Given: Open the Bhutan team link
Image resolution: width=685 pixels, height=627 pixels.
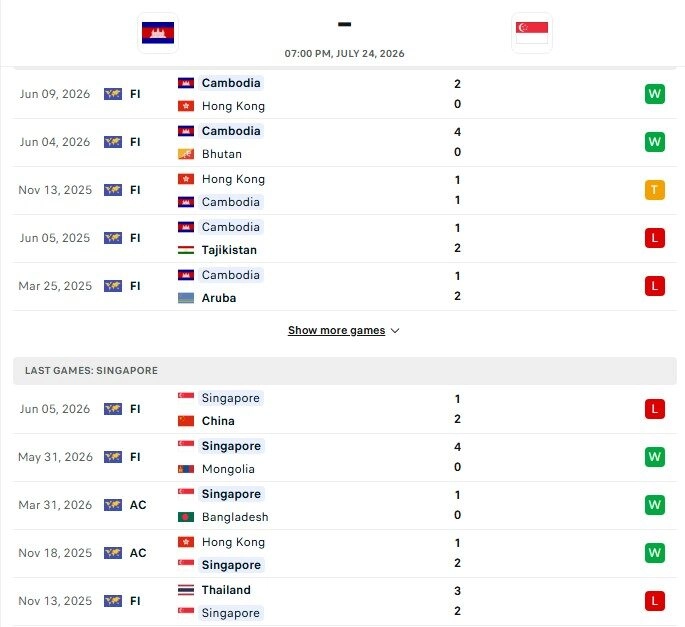Looking at the screenshot, I should click(x=221, y=154).
